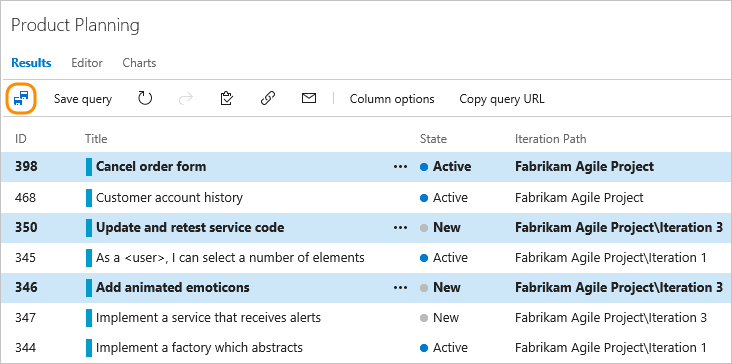Click the New state of item 347

click(x=439, y=318)
